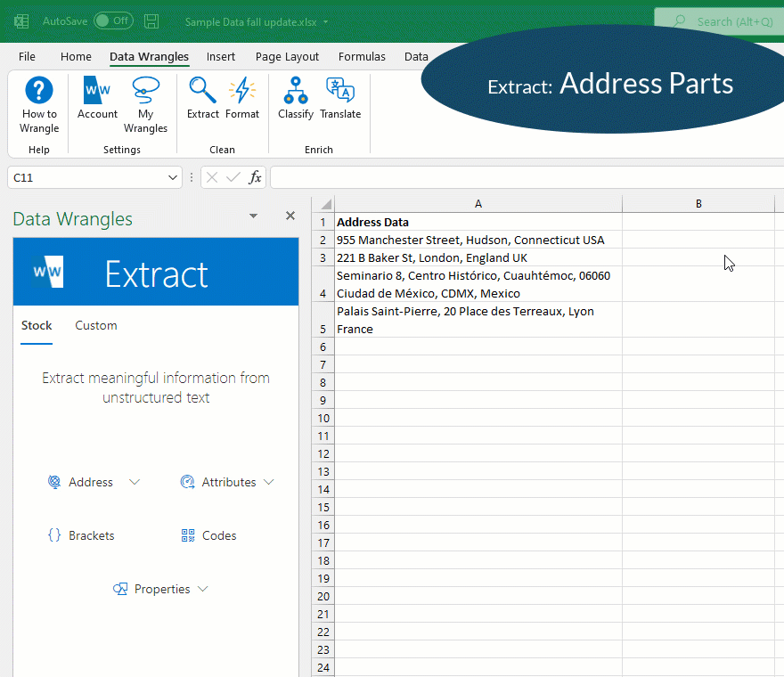Viewport: 784px width, 677px height.
Task: Select column B header
Action: point(698,204)
